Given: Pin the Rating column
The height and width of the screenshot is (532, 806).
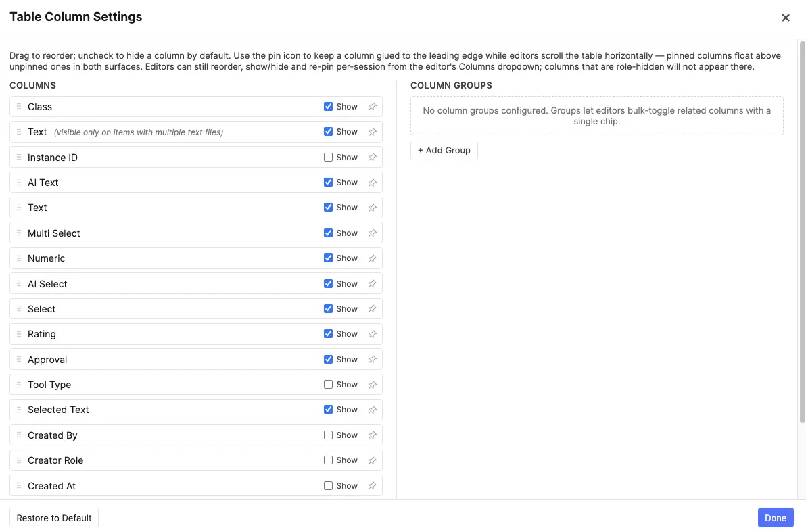Looking at the screenshot, I should (372, 334).
